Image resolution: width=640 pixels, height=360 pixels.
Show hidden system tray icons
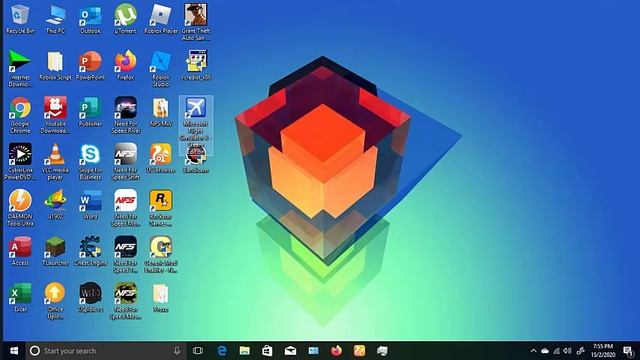tap(533, 351)
